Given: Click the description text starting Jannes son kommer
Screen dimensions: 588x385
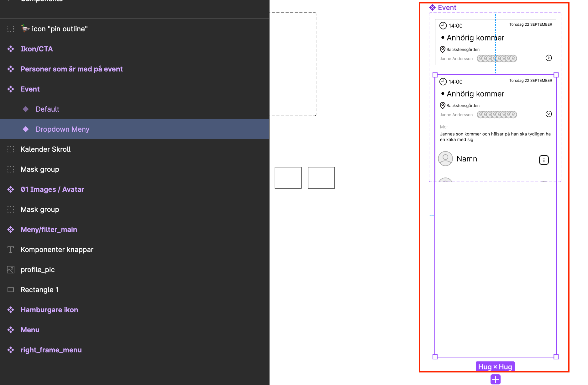Looking at the screenshot, I should click(x=495, y=137).
